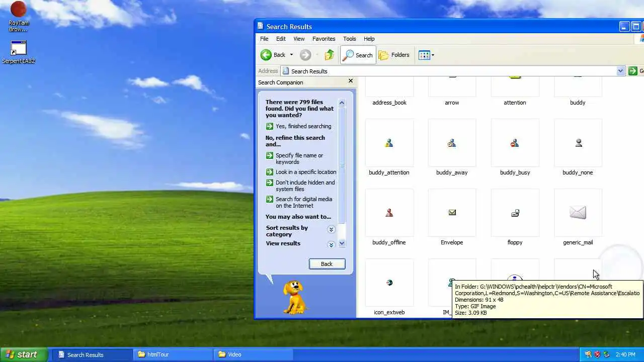The height and width of the screenshot is (362, 644).
Task: Open the Back history dropdown arrow
Action: (x=291, y=55)
